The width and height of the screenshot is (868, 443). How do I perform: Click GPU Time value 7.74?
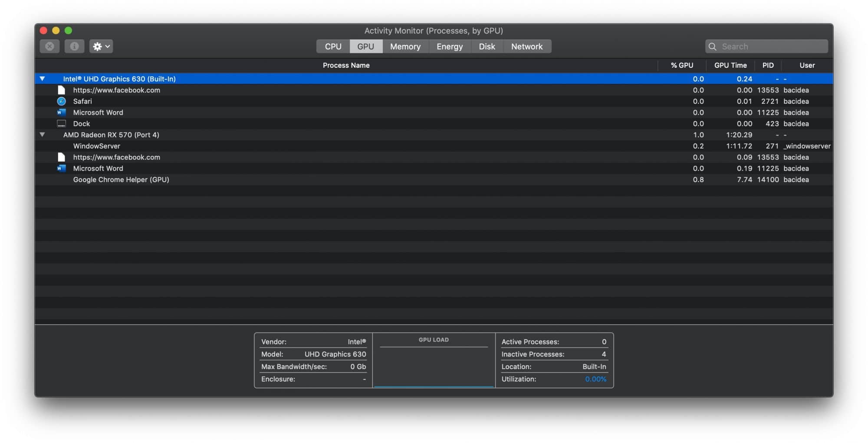point(744,180)
